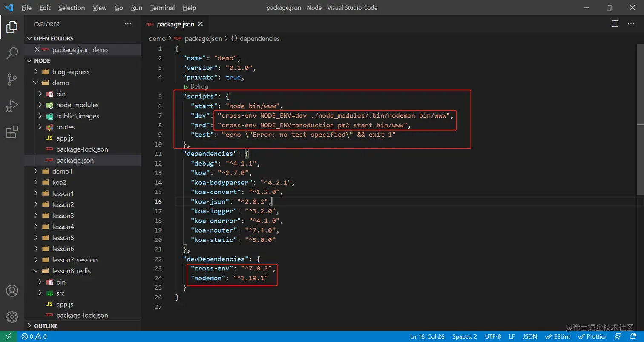Screen dimensions: 644x342
Task: Close the package.json editor tab
Action: coord(201,24)
